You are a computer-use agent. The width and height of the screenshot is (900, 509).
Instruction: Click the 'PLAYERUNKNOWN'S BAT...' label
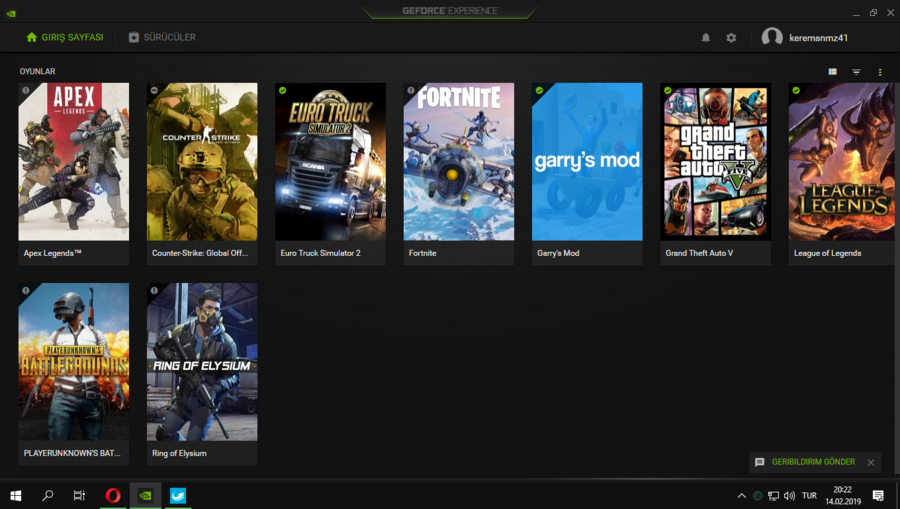pos(72,453)
